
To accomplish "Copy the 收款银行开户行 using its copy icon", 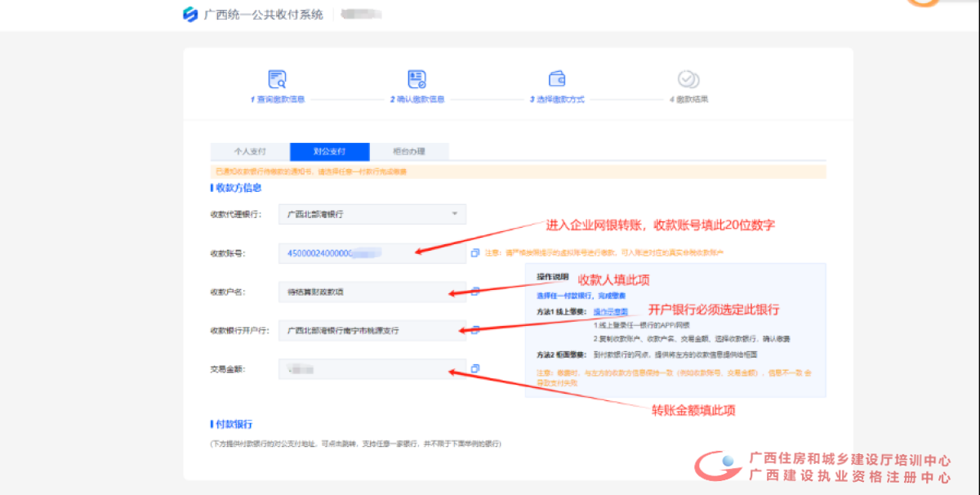I will 474,330.
